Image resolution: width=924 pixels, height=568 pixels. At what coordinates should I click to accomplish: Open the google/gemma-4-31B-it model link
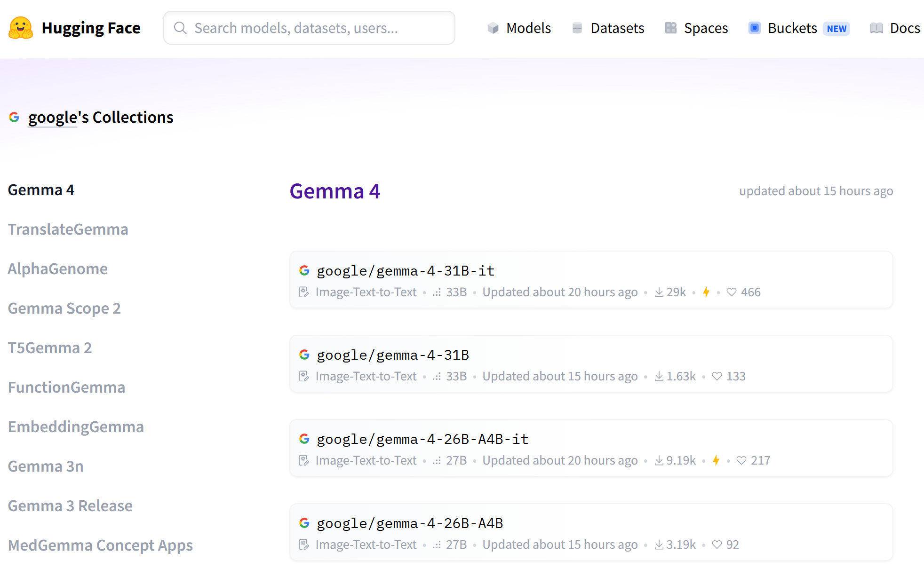(x=405, y=271)
